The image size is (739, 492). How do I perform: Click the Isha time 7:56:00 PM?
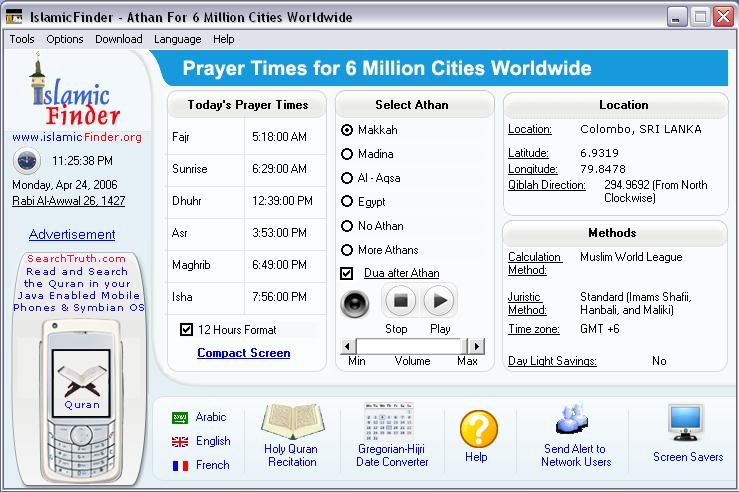279,297
